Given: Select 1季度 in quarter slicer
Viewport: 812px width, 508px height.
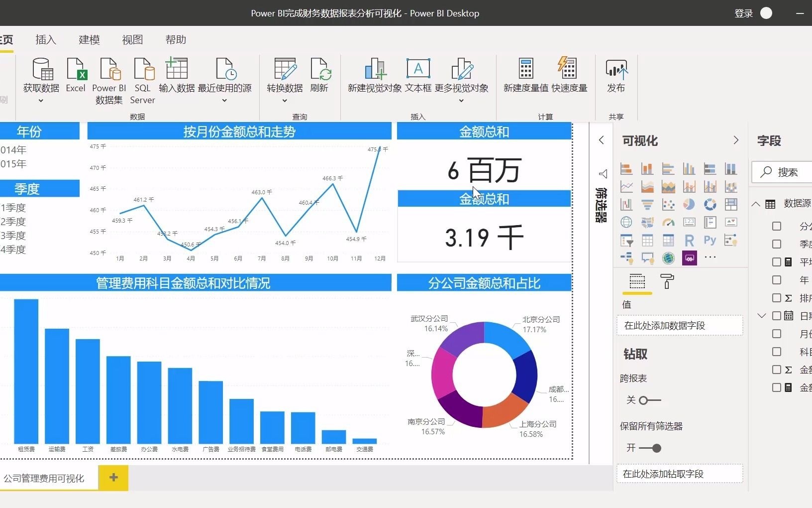Looking at the screenshot, I should [13, 208].
